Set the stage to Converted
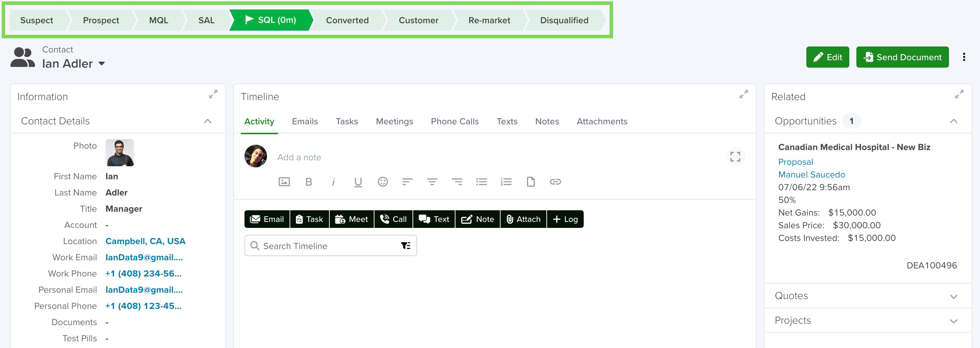Screen dimensions: 980x348 pyautogui.click(x=347, y=20)
